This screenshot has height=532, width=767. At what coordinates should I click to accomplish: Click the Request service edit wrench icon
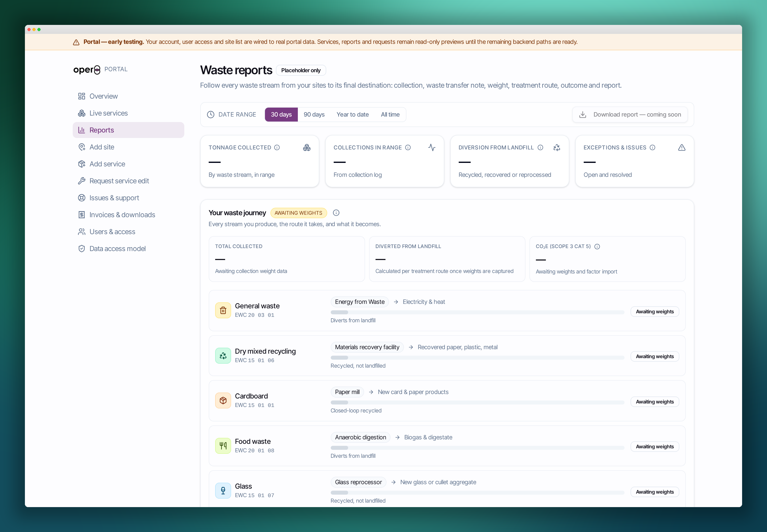[82, 181]
